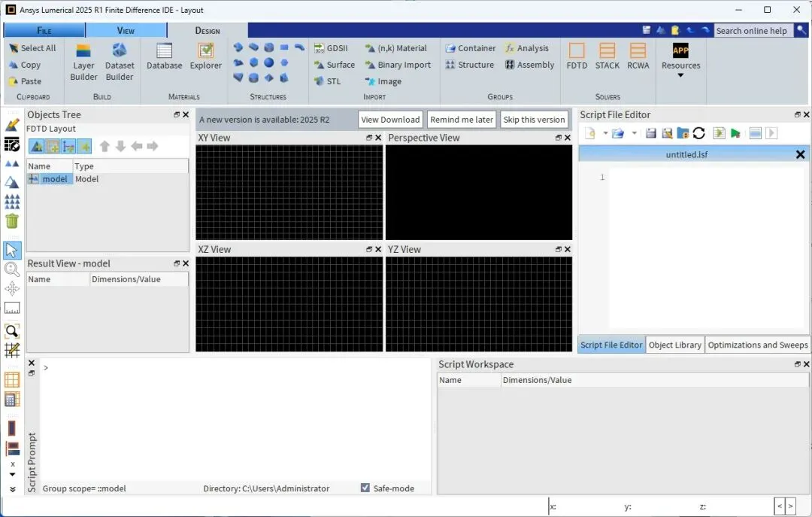Activate the magnifier zoom tool
This screenshot has height=517, width=812.
[12, 269]
